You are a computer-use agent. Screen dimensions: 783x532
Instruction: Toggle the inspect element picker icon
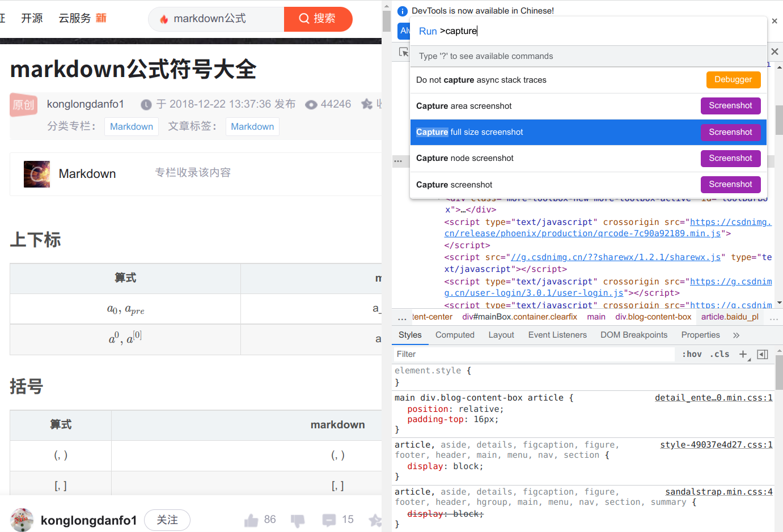pyautogui.click(x=403, y=52)
